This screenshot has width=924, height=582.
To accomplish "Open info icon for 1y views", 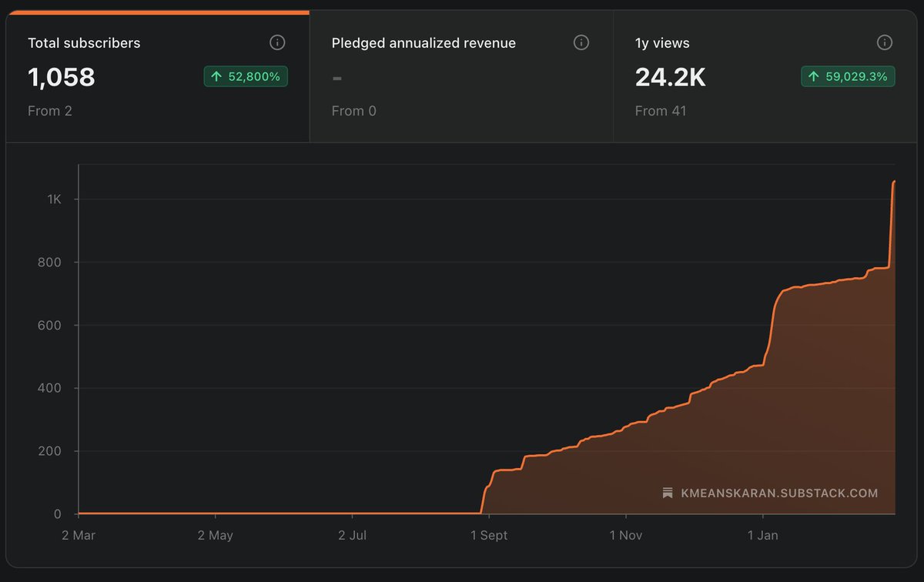I will (x=885, y=42).
